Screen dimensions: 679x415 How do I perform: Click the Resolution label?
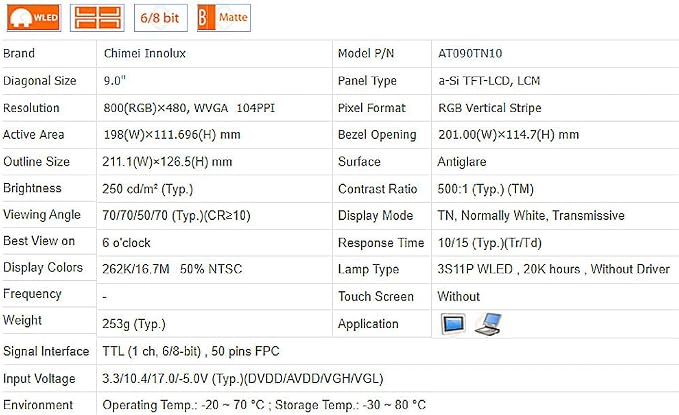(31, 108)
